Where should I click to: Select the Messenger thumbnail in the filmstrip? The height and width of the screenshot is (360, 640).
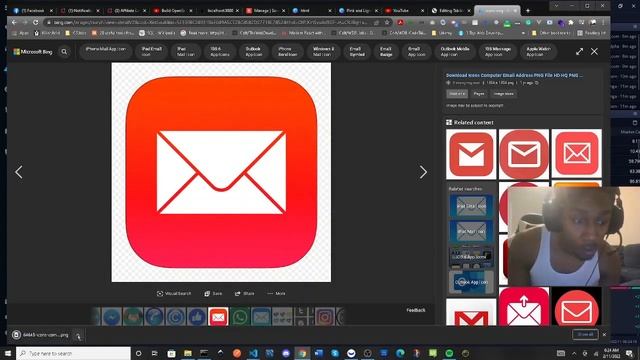(x=111, y=317)
